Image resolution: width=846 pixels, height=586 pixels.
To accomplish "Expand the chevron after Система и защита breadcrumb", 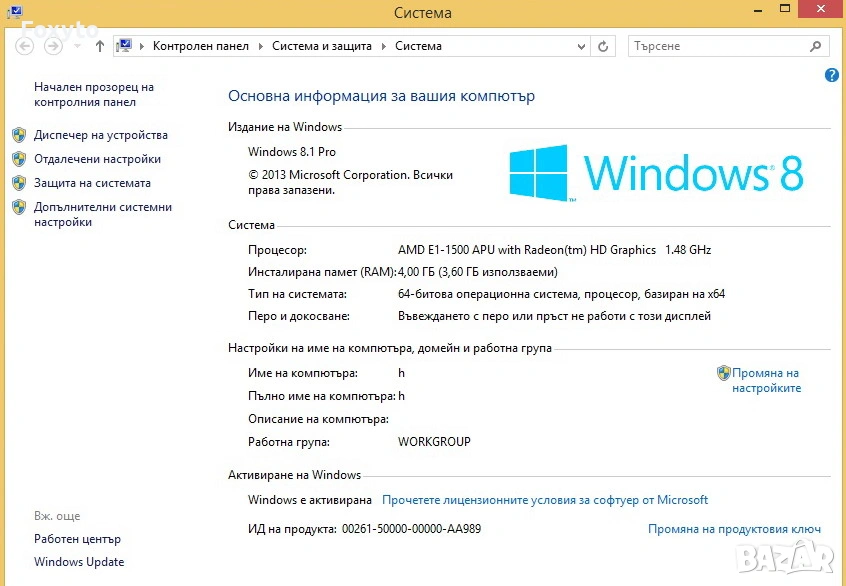I will point(385,46).
